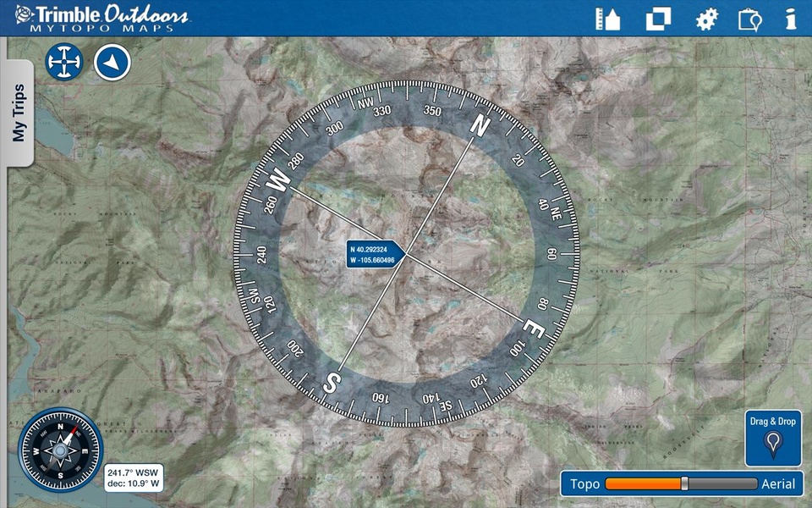Open settings via the gear icon

pos(706,19)
